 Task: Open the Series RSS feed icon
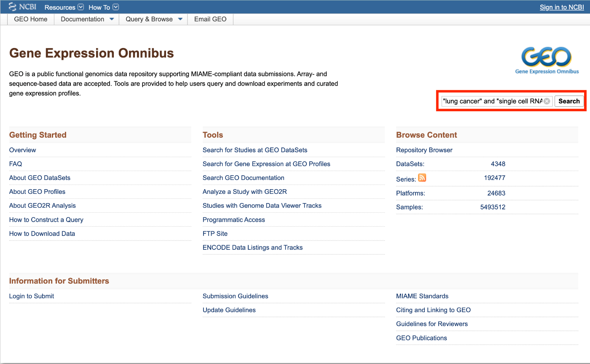(422, 178)
